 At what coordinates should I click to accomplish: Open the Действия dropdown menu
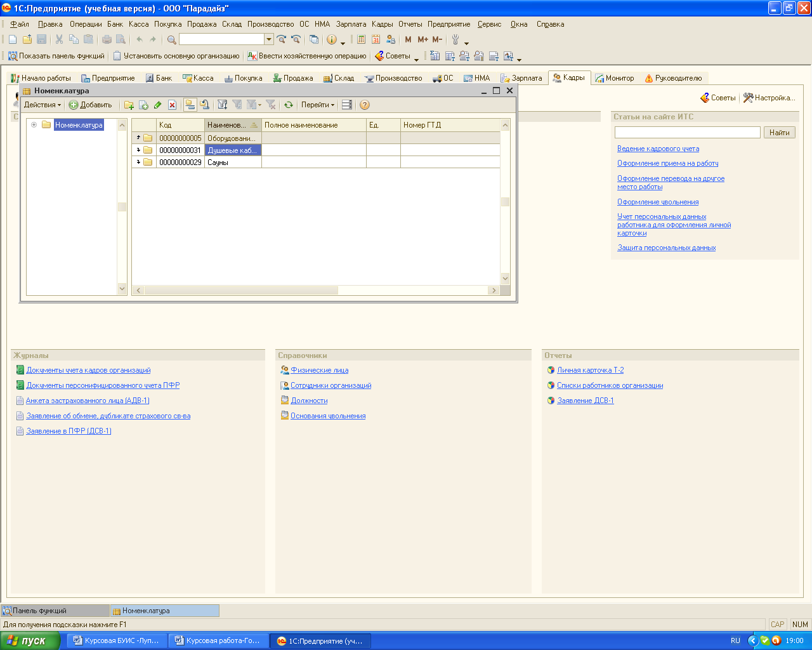coord(43,105)
